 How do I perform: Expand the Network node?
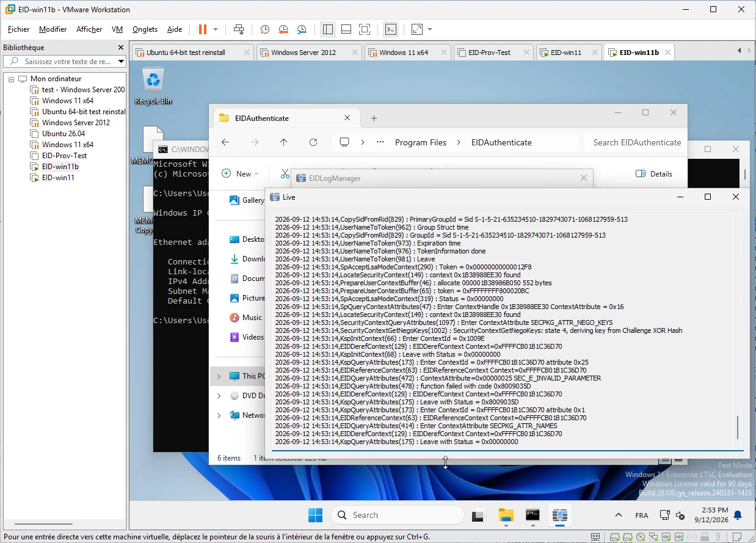pos(219,415)
